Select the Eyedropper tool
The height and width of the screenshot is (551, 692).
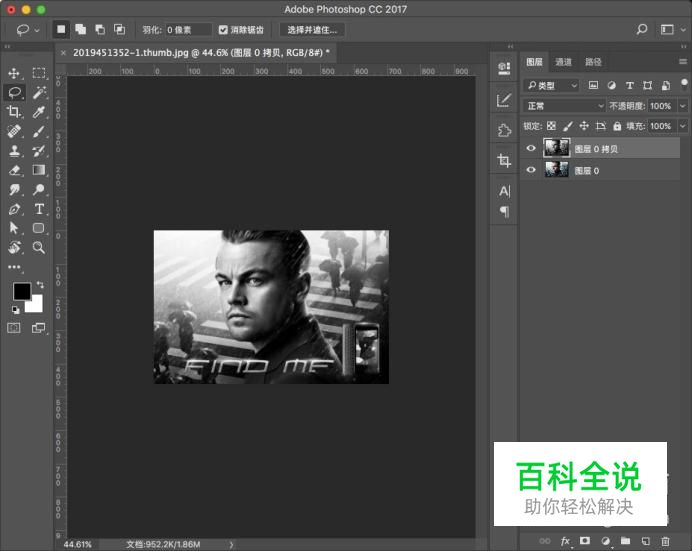(x=39, y=112)
